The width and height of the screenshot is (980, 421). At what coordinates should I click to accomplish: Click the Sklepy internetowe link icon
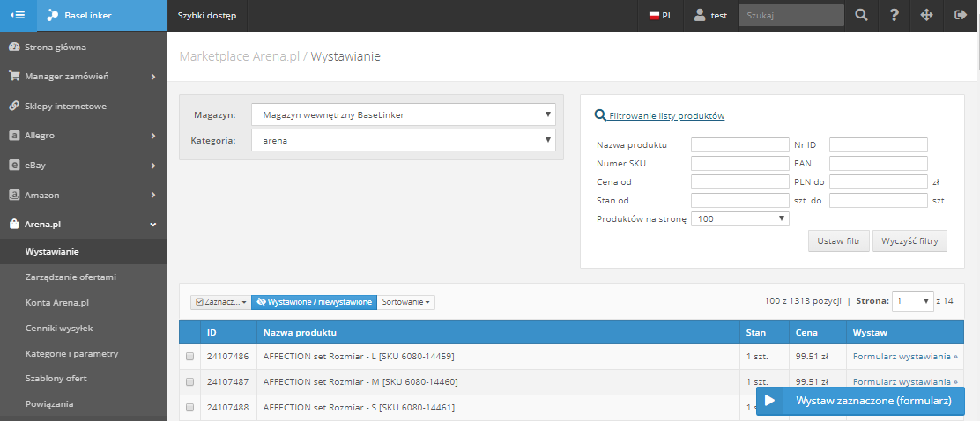(14, 107)
